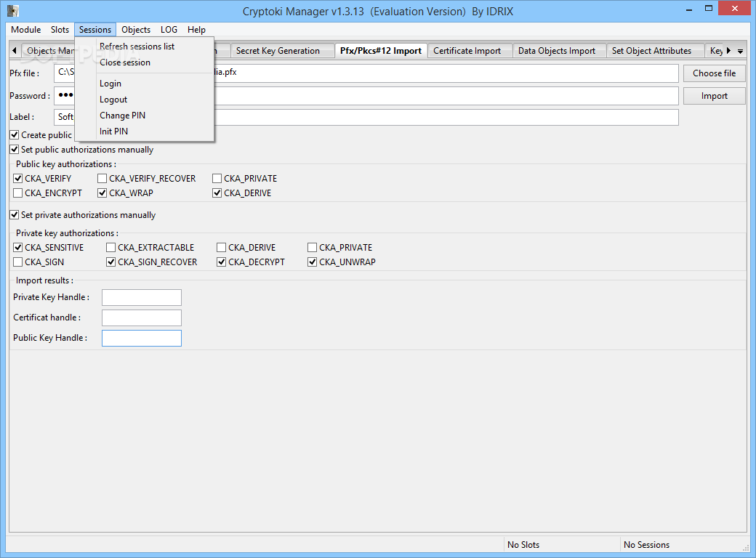Click the Label text field
The image size is (756, 558).
366,117
